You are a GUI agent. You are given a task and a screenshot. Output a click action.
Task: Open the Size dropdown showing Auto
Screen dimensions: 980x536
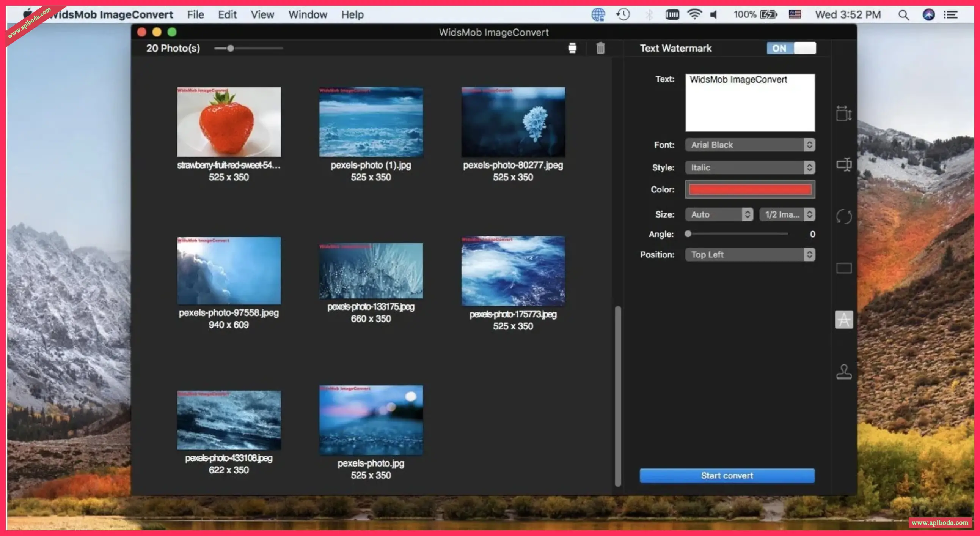[719, 214]
